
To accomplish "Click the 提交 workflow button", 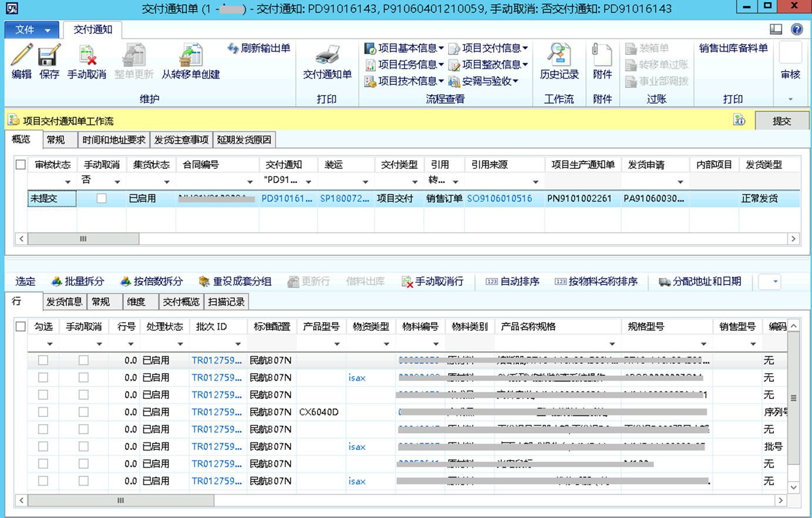I will point(781,121).
